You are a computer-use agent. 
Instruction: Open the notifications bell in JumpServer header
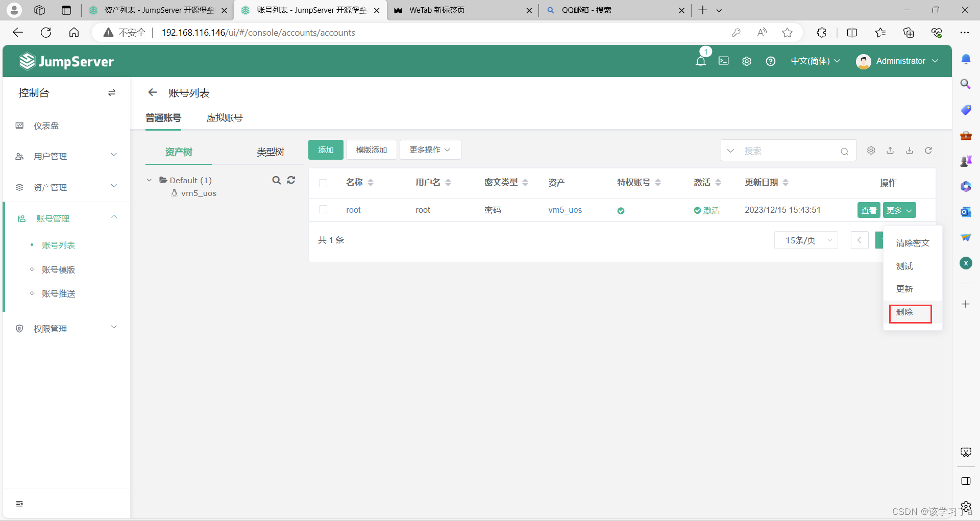click(701, 61)
